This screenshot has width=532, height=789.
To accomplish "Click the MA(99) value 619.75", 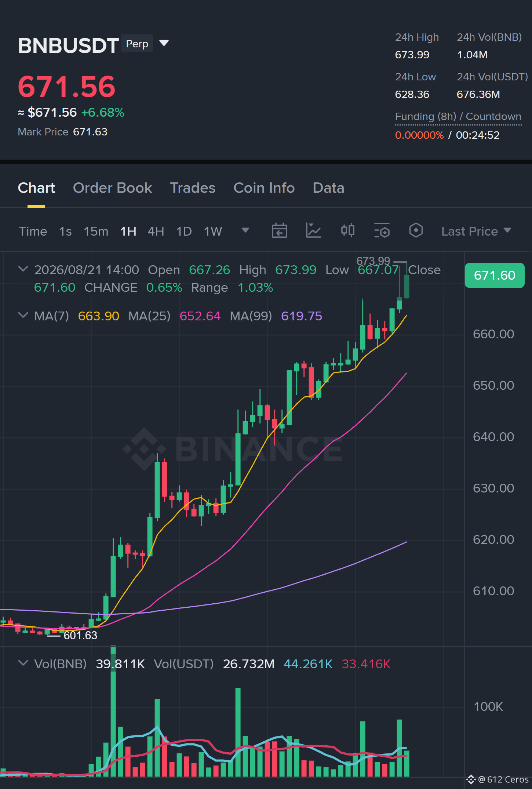I will 302,316.
